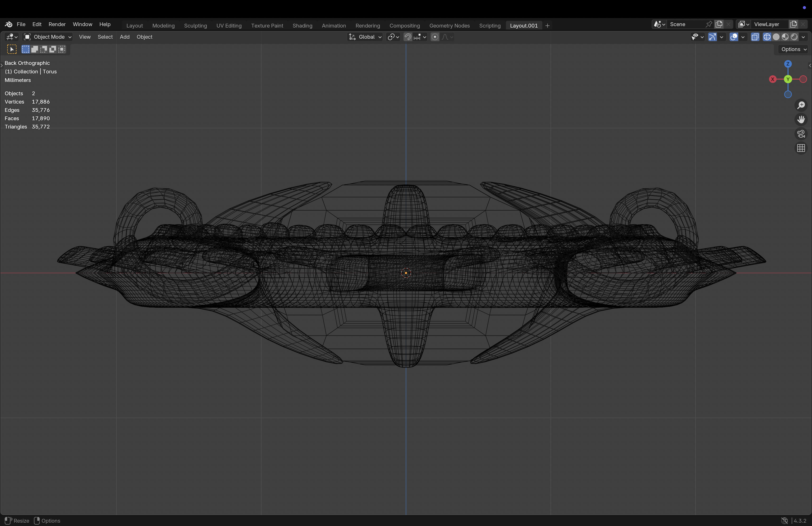The width and height of the screenshot is (812, 526).
Task: Select material preview shading icon
Action: point(785,37)
